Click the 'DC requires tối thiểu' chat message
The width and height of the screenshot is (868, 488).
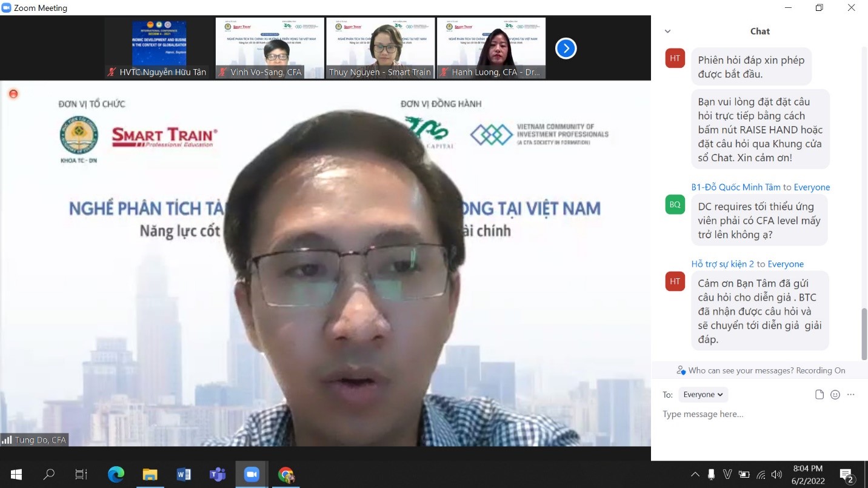coord(760,221)
